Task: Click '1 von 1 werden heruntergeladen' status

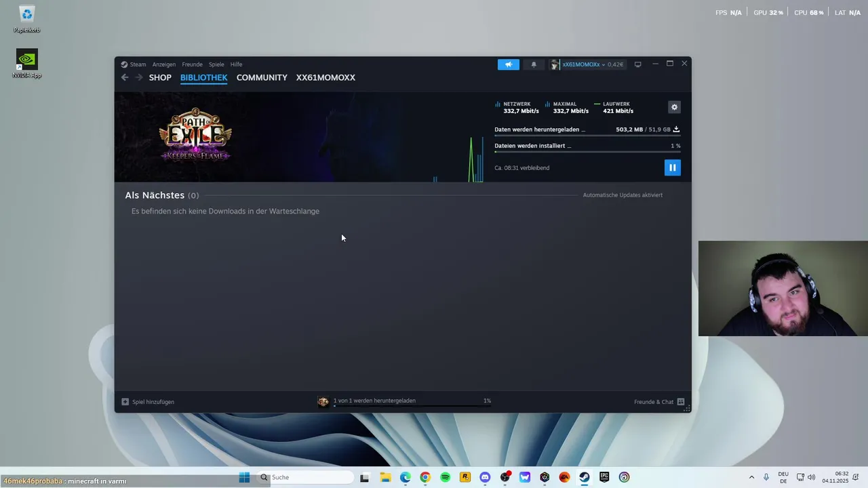Action: 374,401
